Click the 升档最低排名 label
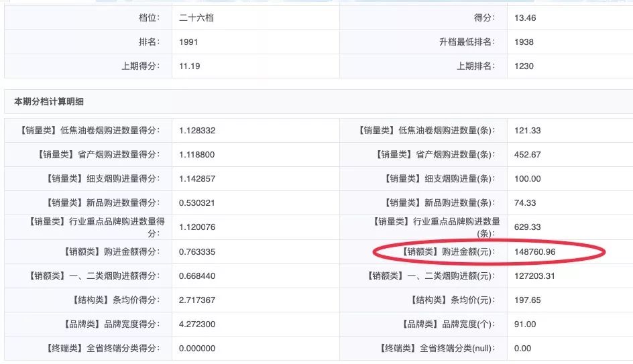 [x=467, y=42]
